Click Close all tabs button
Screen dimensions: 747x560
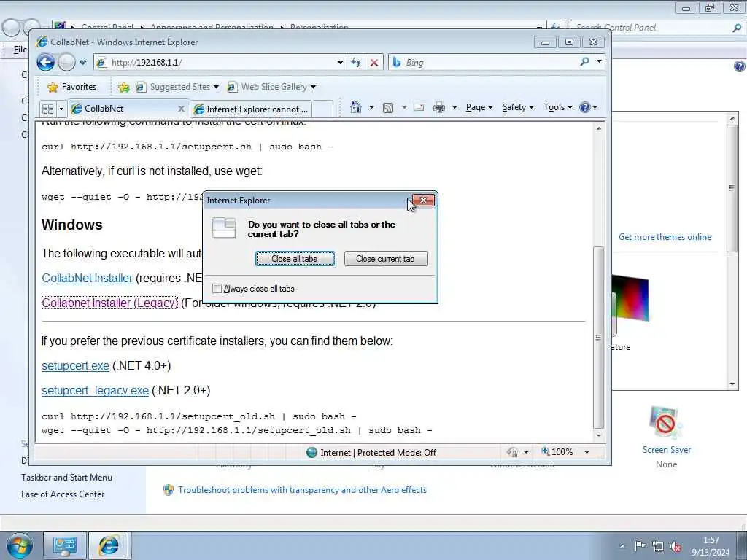(295, 259)
